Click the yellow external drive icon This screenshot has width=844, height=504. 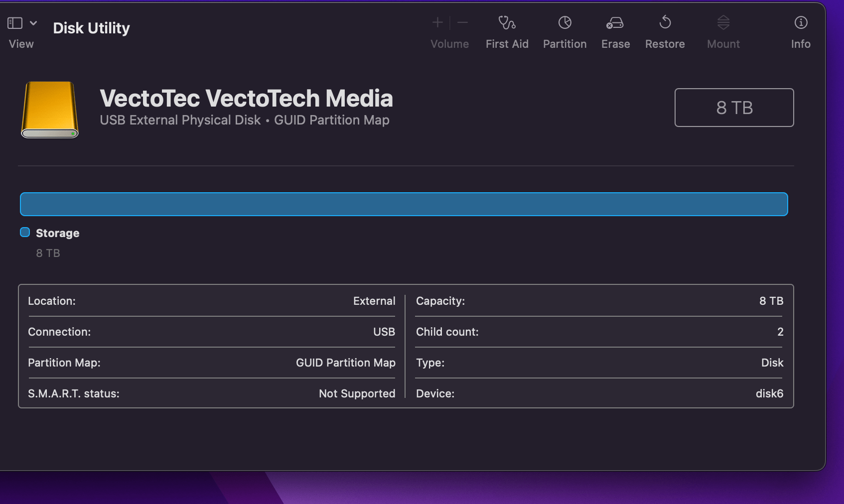click(50, 110)
